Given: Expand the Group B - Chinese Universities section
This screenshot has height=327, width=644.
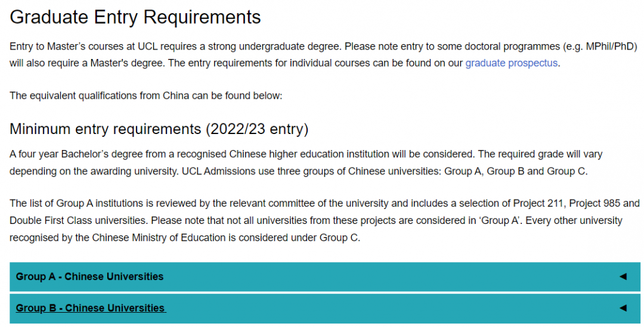Looking at the screenshot, I should 325,308.
